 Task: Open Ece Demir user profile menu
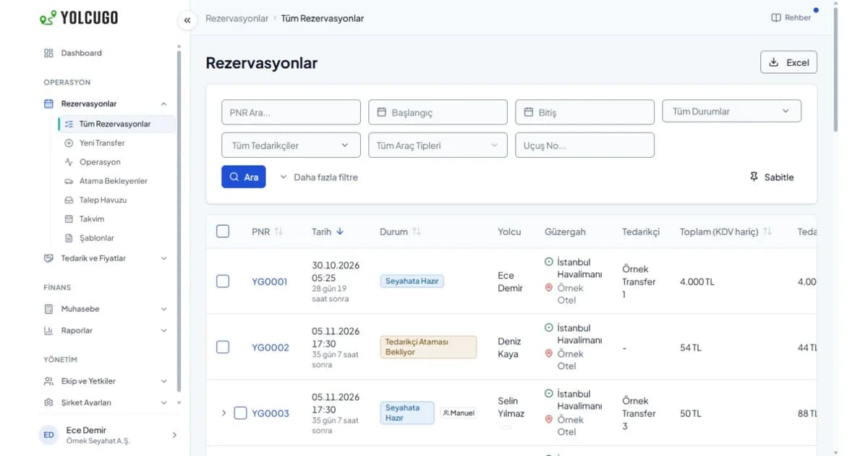109,435
